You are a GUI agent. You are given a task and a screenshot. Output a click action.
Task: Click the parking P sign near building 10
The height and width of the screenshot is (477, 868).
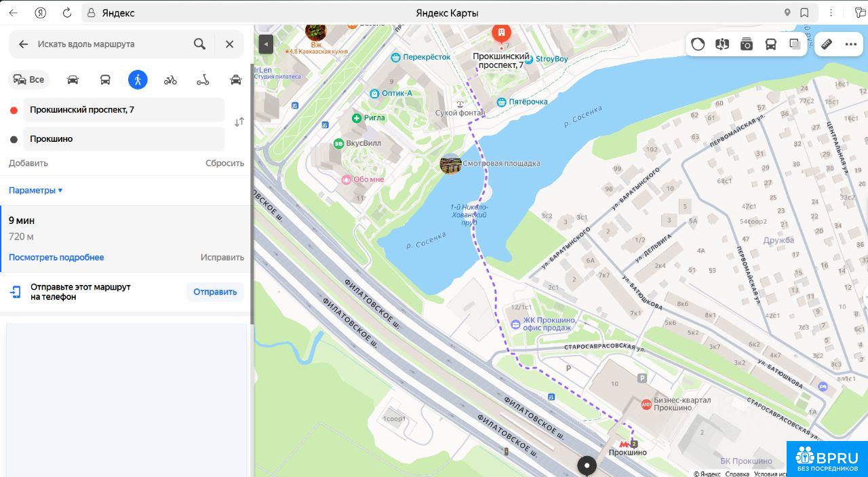click(642, 379)
